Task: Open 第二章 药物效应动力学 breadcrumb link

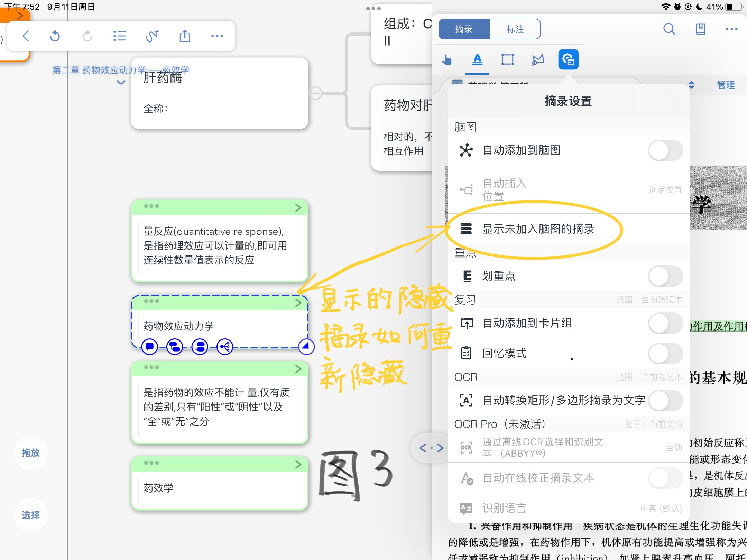Action: (120, 70)
